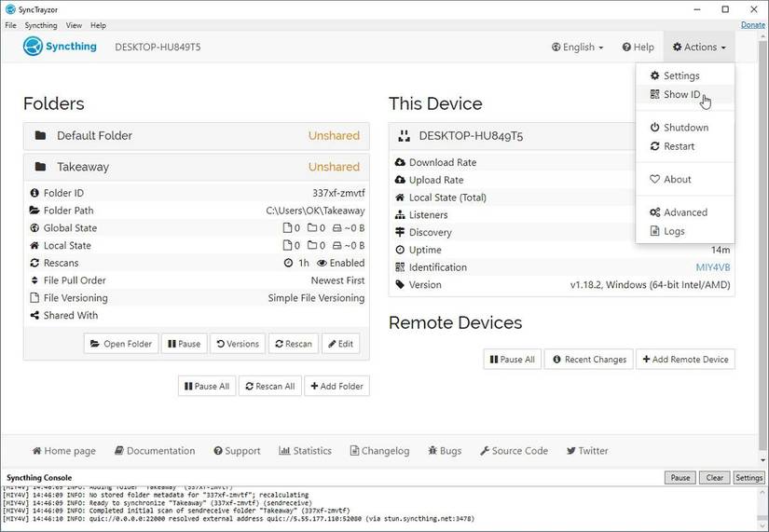The image size is (769, 532).
Task: Collapse the DESKTOP-HU849T5 device panel
Action: pyautogui.click(x=513, y=136)
